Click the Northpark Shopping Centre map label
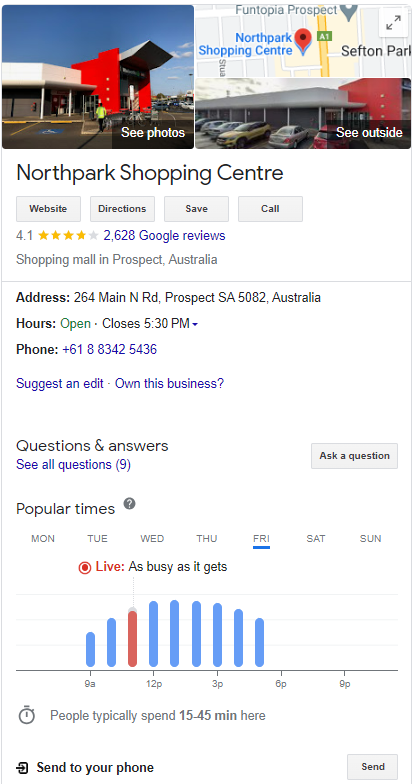The width and height of the screenshot is (415, 784). pos(246,44)
